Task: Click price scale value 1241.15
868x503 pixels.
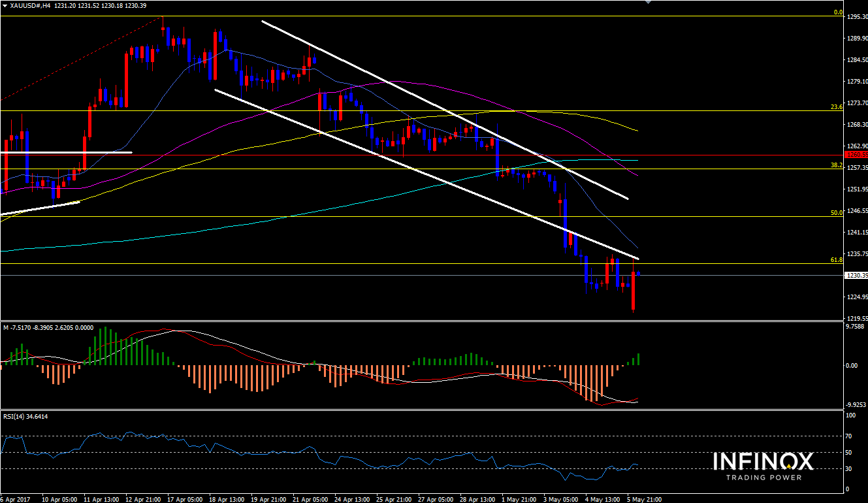Action: (x=857, y=232)
